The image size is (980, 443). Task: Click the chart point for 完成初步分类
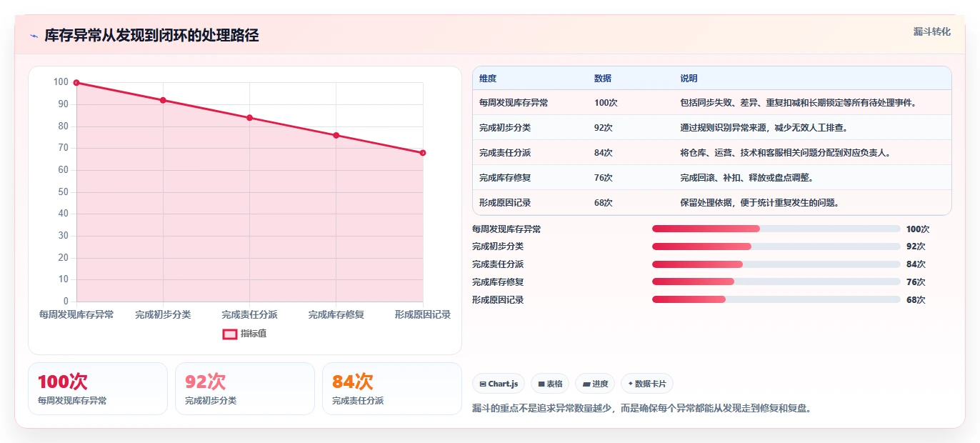[163, 100]
